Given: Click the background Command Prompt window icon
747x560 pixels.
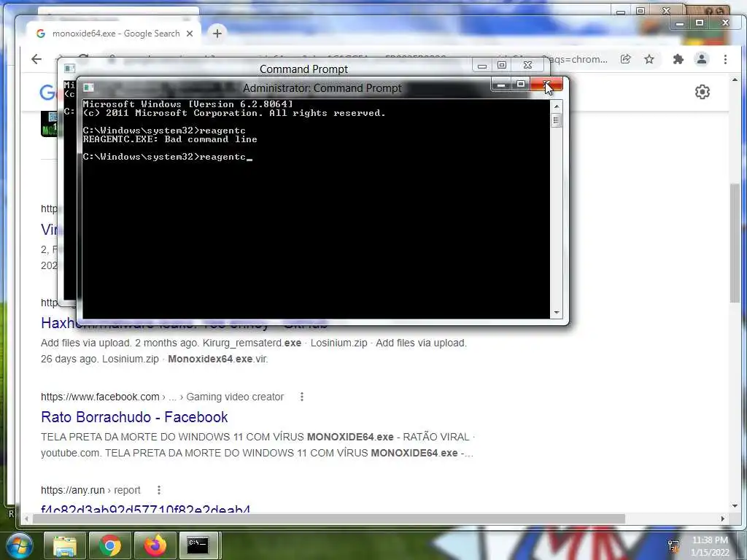Looking at the screenshot, I should (69, 69).
